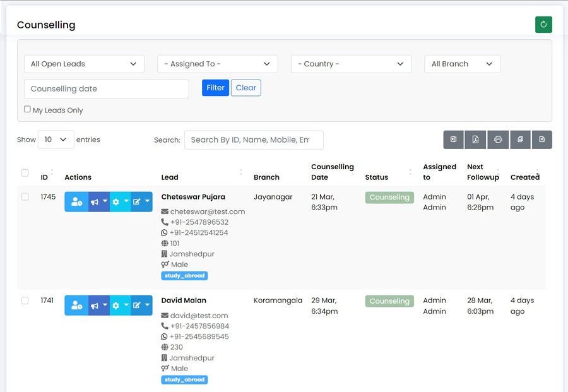Apply filters with the Filter button
Viewport: 568px width, 392px height.
pyautogui.click(x=216, y=88)
